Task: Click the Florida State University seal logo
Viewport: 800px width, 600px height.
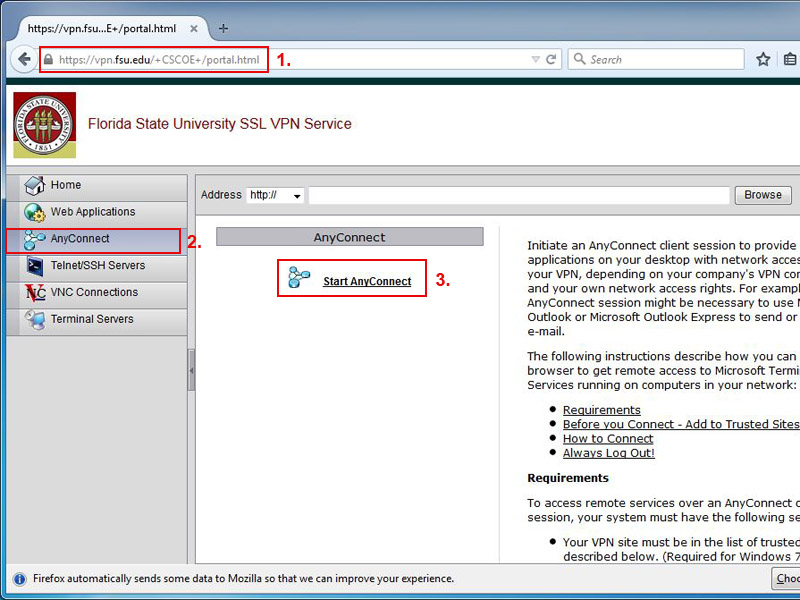Action: [x=44, y=125]
